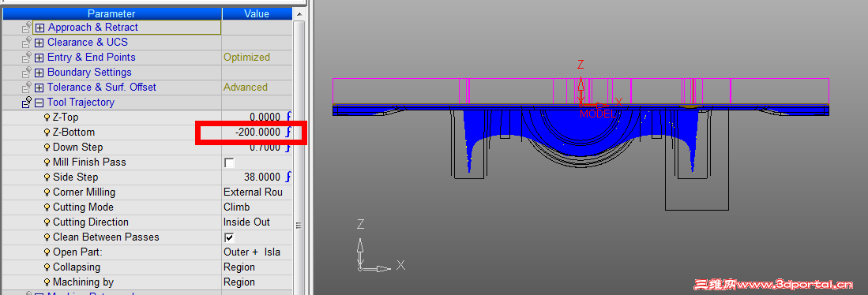The width and height of the screenshot is (868, 295).
Task: Click the Value column header
Action: click(x=257, y=14)
